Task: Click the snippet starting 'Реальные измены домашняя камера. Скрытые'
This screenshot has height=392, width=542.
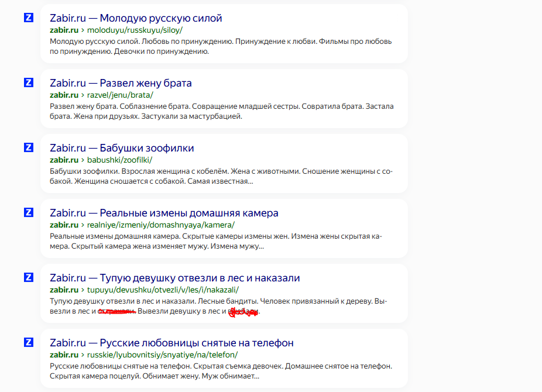Action: point(216,241)
